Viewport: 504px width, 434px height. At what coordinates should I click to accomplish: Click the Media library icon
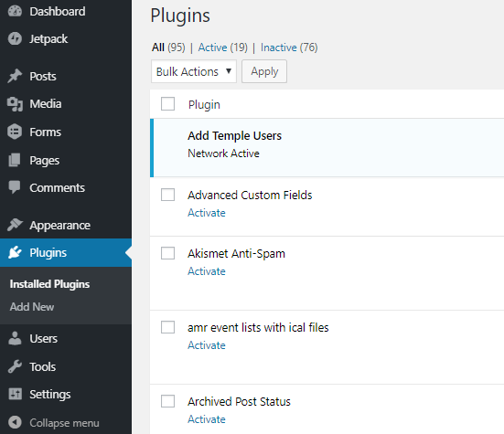click(x=15, y=103)
